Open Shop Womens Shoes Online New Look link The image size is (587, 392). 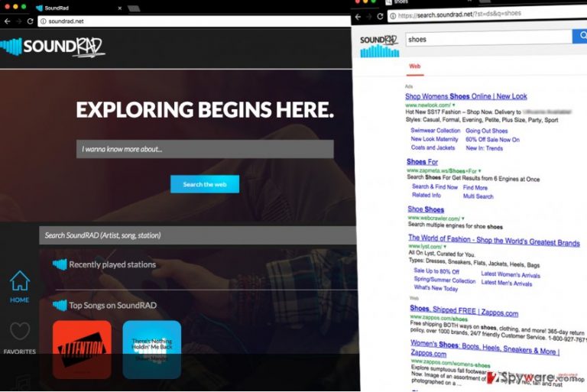(466, 96)
